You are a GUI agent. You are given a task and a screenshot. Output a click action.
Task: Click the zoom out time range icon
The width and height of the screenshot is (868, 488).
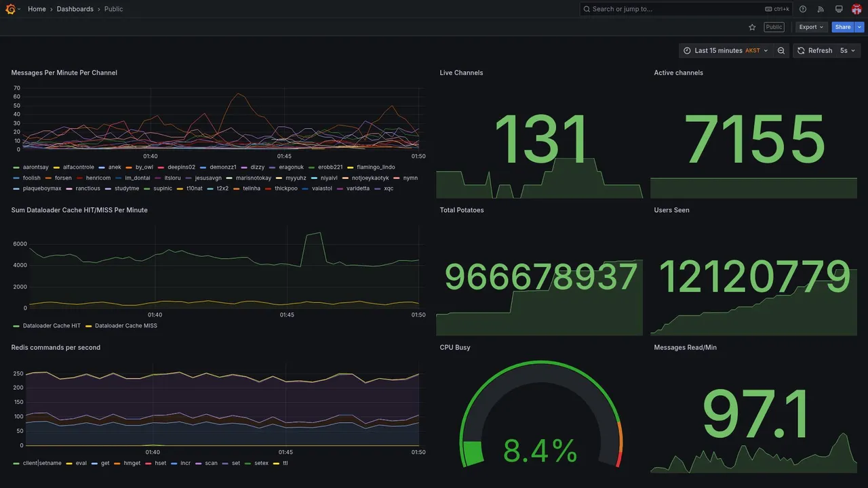781,51
